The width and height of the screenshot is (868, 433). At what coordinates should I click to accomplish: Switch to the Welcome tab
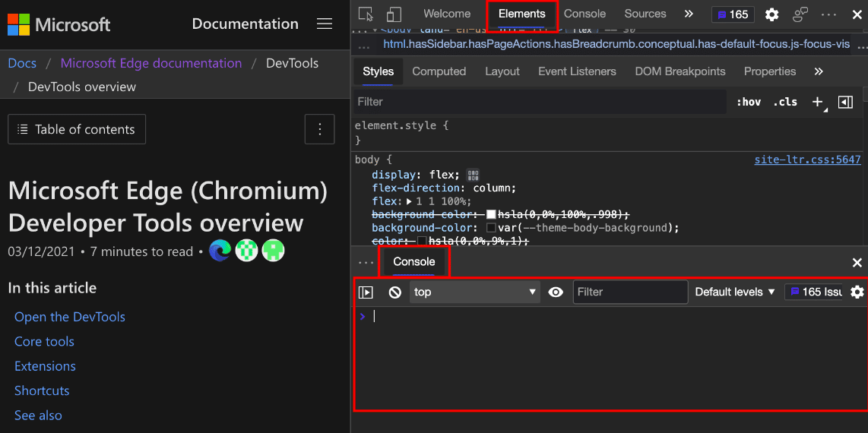coord(447,14)
